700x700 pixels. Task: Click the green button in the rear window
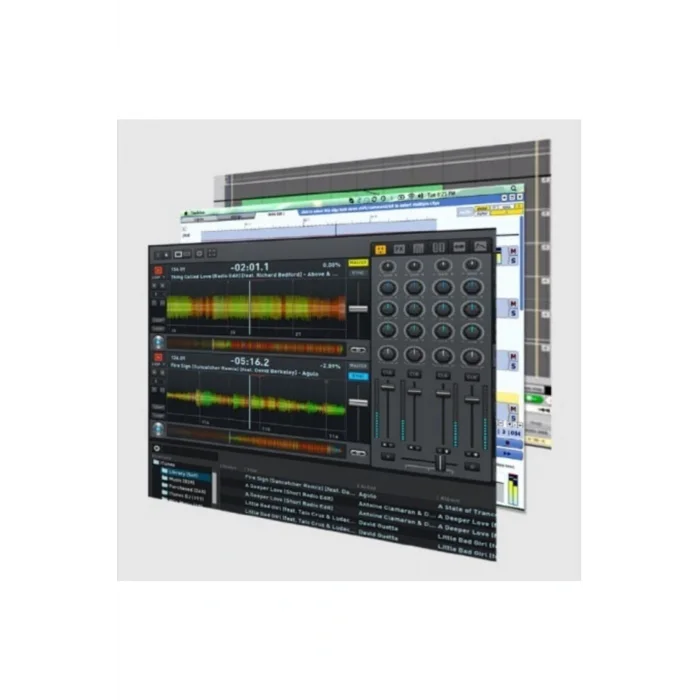(533, 398)
